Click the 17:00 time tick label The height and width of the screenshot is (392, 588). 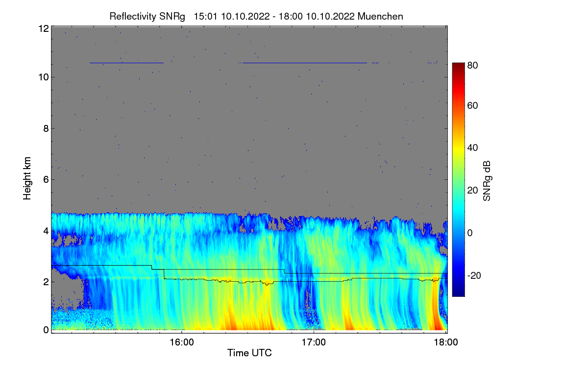[x=314, y=343]
